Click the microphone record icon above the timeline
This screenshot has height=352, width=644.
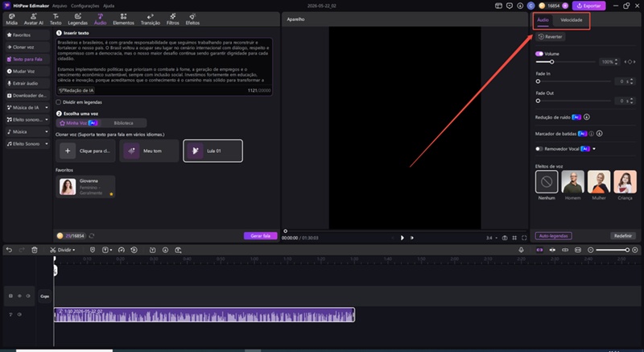pos(521,250)
